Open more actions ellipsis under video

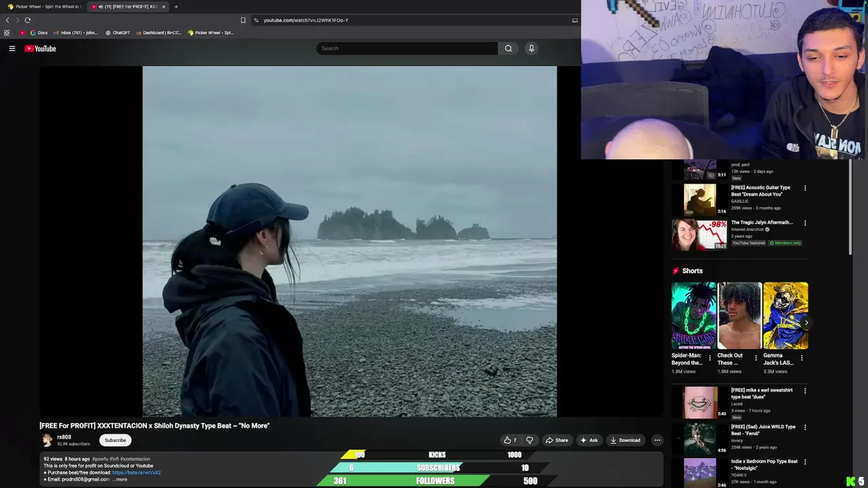656,440
